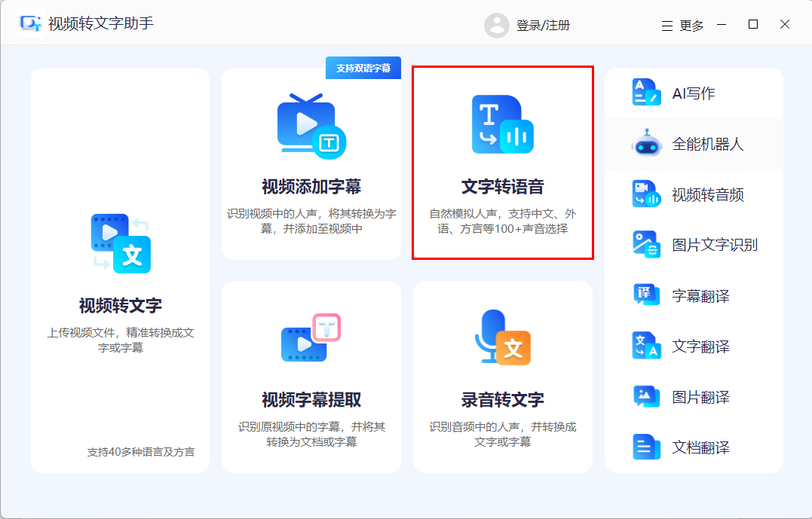Click the 文字转语音 text-to-speech icon

coord(502,124)
